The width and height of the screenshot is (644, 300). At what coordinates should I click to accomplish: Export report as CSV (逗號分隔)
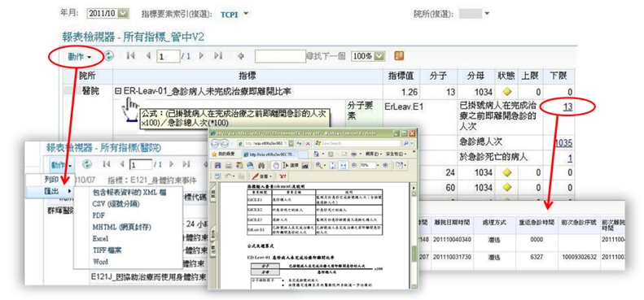click(116, 203)
